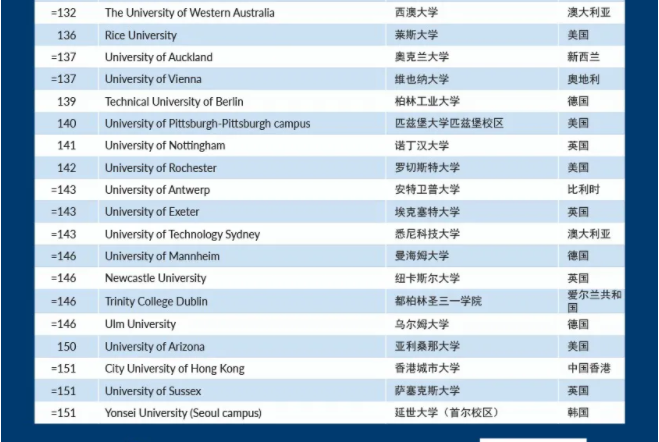659x442 pixels.
Task: Click the Chinese name '都柏林圣三一学院'
Action: click(x=438, y=301)
